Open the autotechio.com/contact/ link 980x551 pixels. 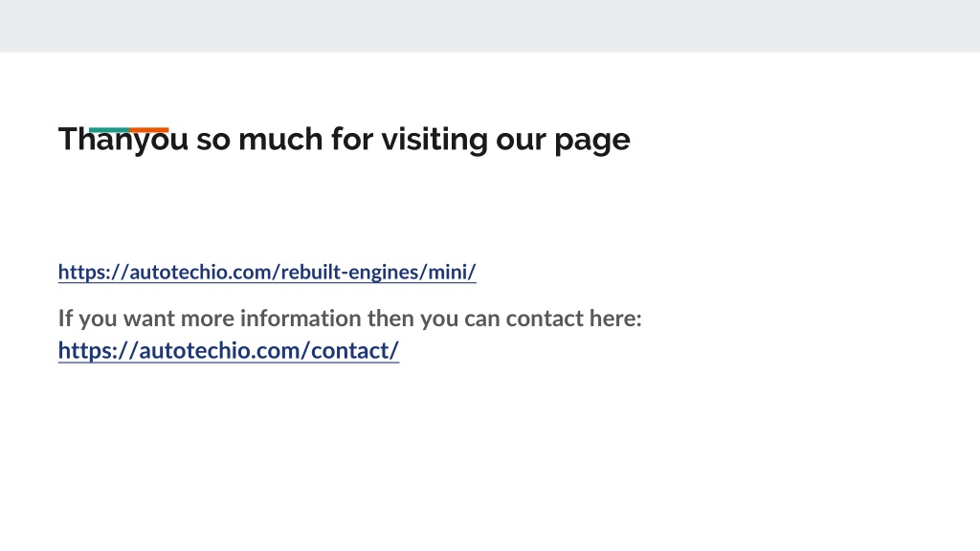[229, 350]
